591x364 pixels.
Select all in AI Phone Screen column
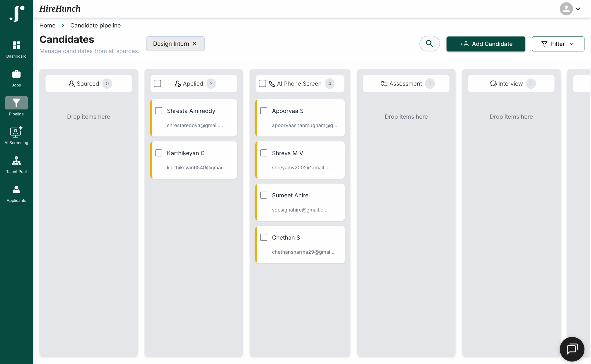(x=262, y=83)
